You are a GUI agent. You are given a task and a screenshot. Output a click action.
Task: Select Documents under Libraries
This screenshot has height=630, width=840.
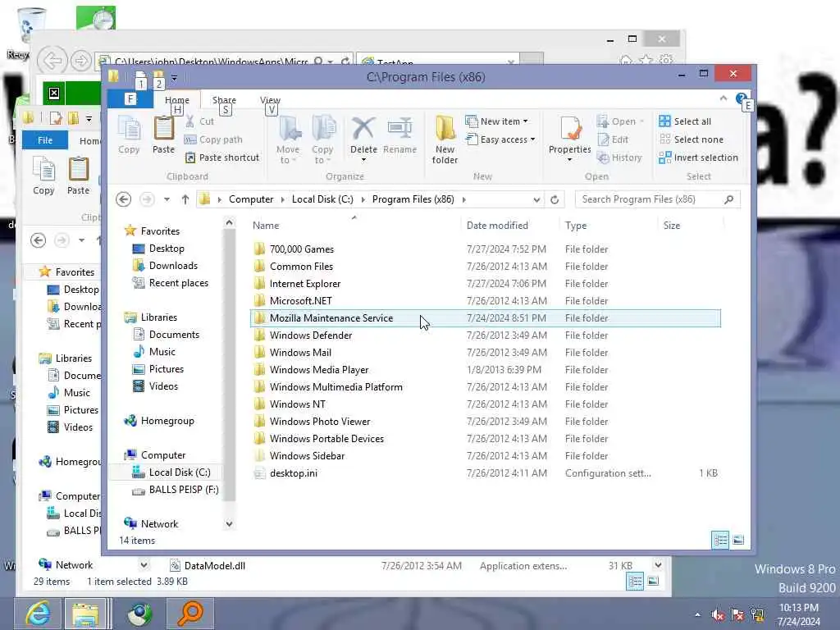[167, 335]
